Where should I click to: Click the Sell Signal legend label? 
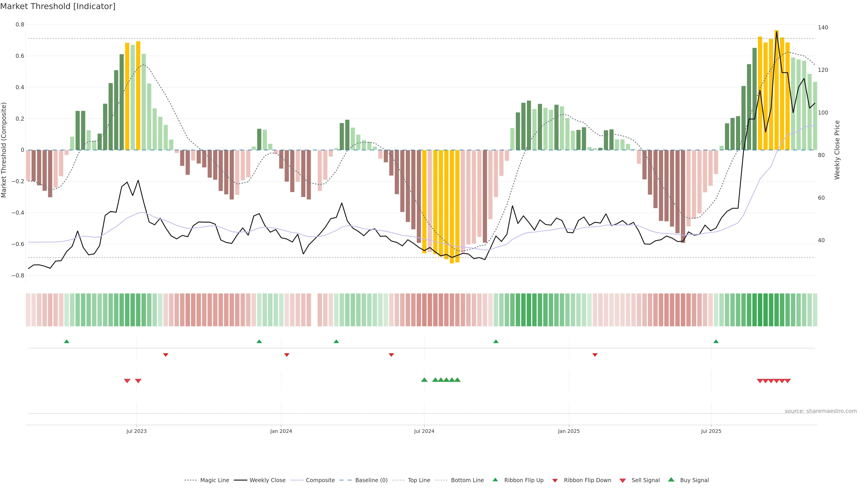point(645,480)
